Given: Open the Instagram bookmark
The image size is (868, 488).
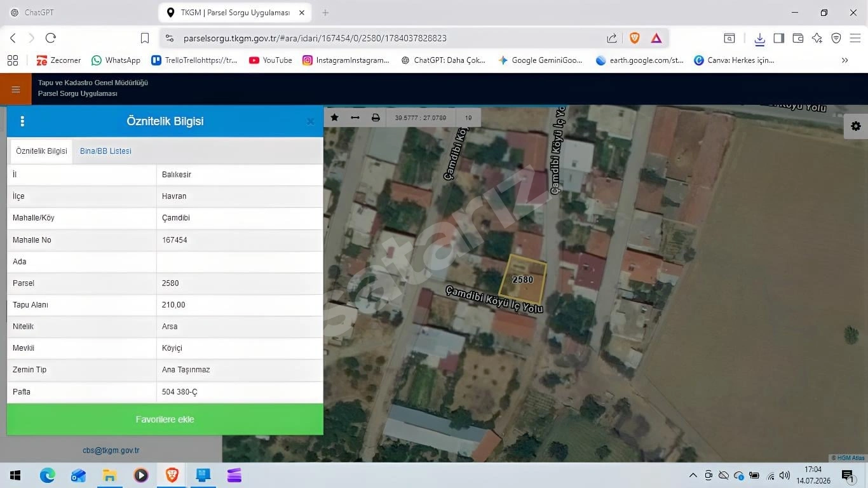Looking at the screenshot, I should coord(346,60).
